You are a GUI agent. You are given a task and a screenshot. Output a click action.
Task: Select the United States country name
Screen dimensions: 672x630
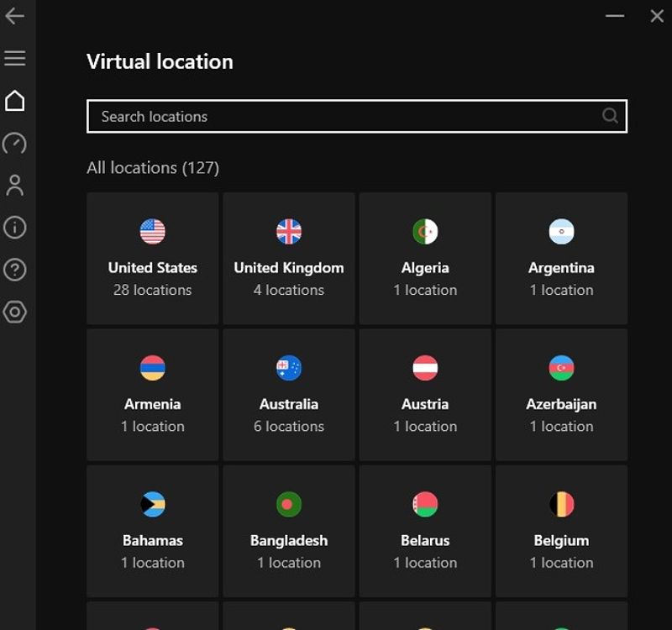point(153,268)
